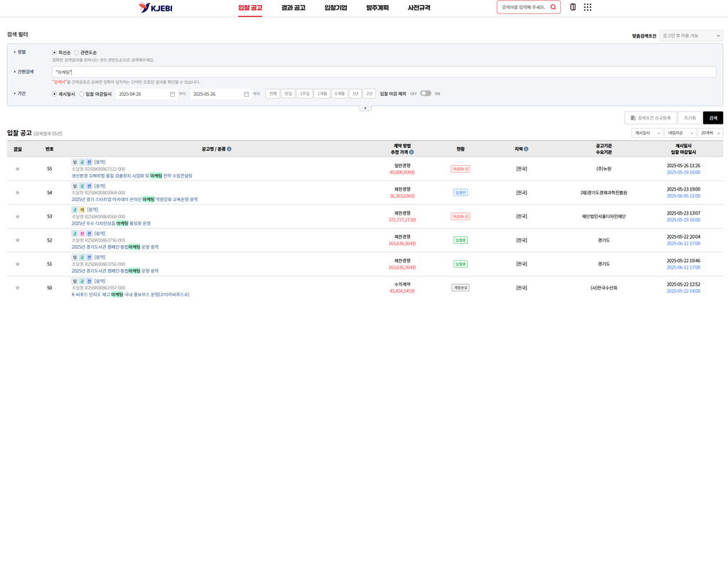The width and height of the screenshot is (728, 580).
Task: Open 2025년 우수 디자인상품 마케팅 notice
Action: (111, 223)
